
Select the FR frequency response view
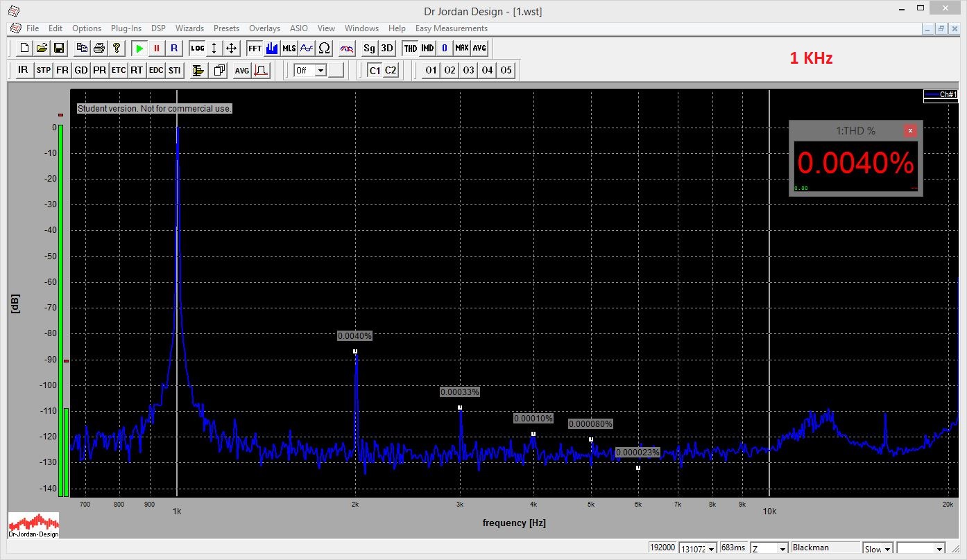click(x=62, y=70)
